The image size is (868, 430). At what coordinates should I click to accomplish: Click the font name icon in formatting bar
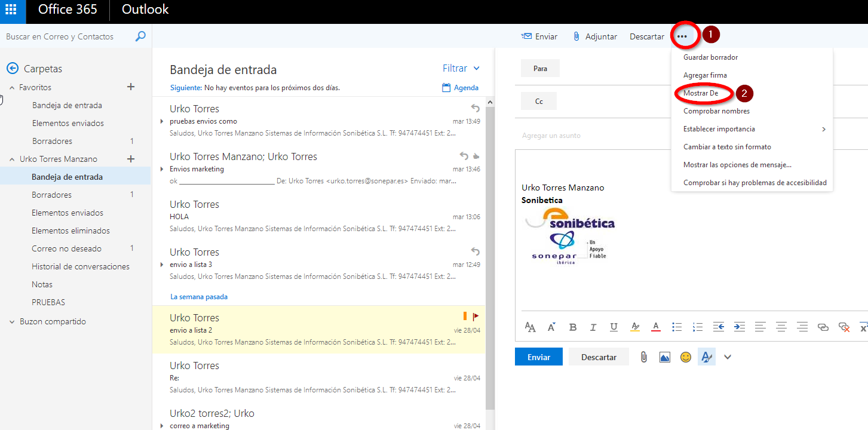click(x=530, y=327)
